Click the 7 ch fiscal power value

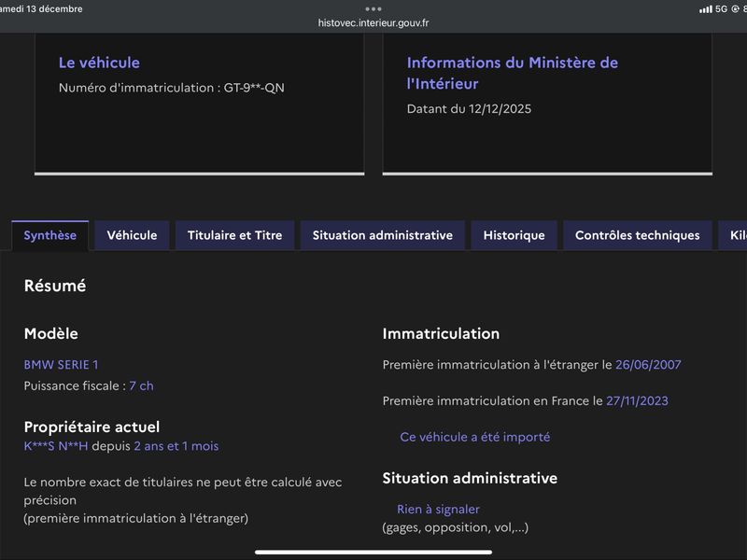(141, 385)
